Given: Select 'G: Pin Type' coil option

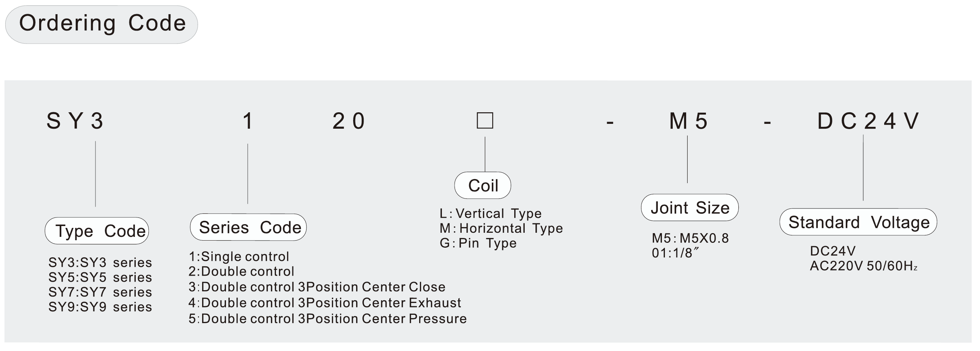Looking at the screenshot, I should pos(478,243).
